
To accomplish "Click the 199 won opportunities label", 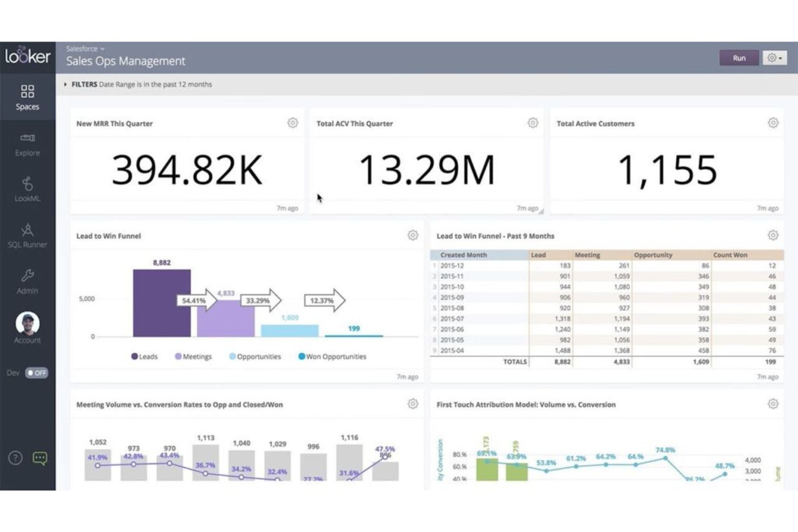I will tap(354, 328).
